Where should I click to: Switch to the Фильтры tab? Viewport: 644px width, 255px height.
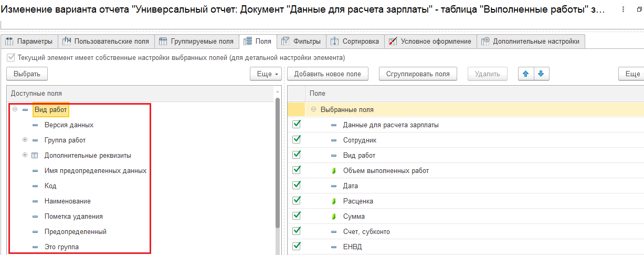pos(302,42)
